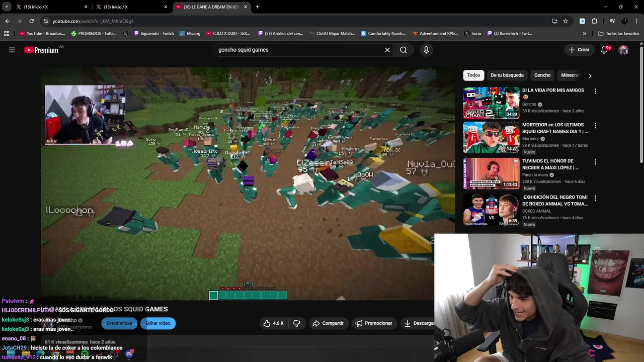Open the SQUID CRAFT 2 thumbnail
Image resolution: width=644 pixels, height=362 pixels.
click(491, 103)
